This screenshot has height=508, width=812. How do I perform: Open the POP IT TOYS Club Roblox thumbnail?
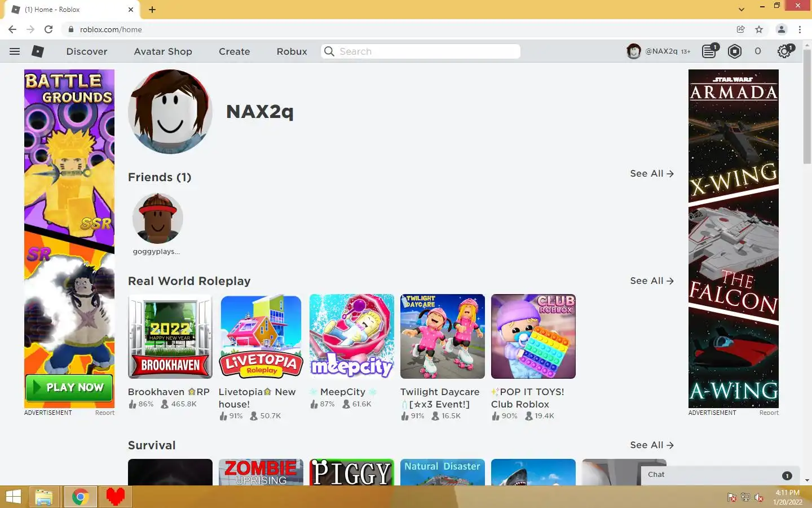[x=533, y=336]
